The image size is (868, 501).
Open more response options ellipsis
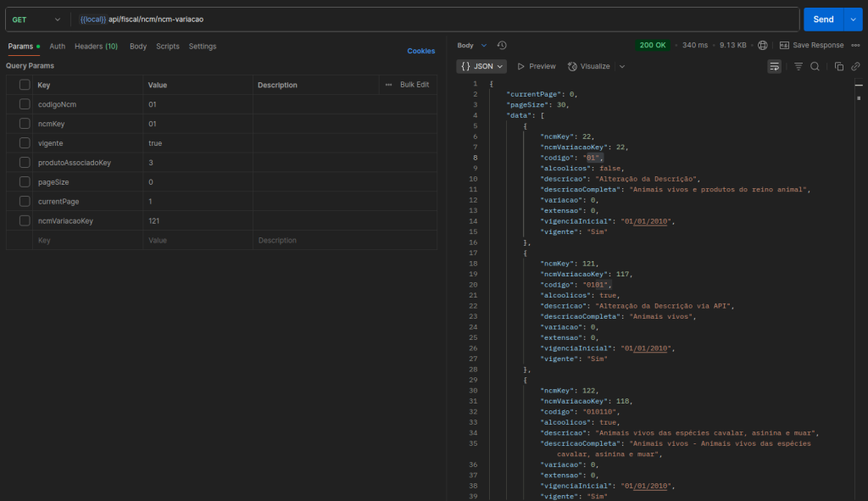tap(855, 46)
